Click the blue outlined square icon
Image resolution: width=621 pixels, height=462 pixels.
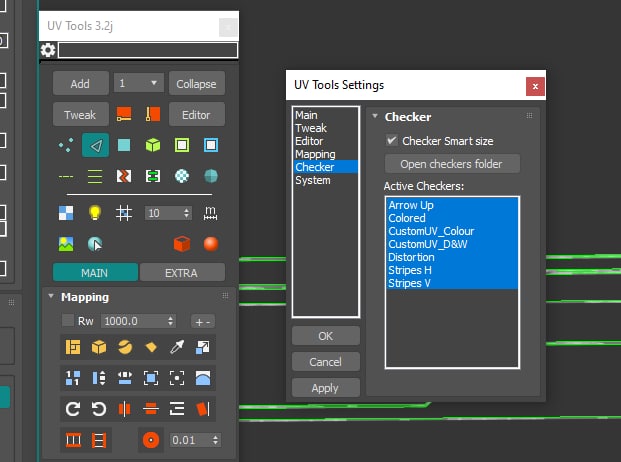tap(211, 145)
